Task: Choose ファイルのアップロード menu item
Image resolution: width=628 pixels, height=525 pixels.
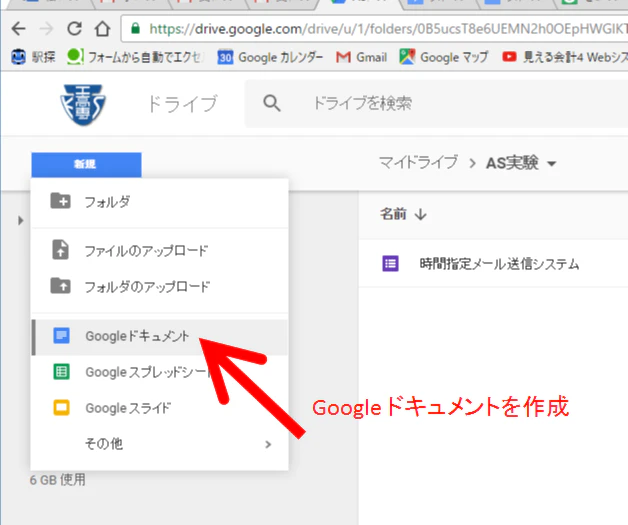Action: [159, 251]
